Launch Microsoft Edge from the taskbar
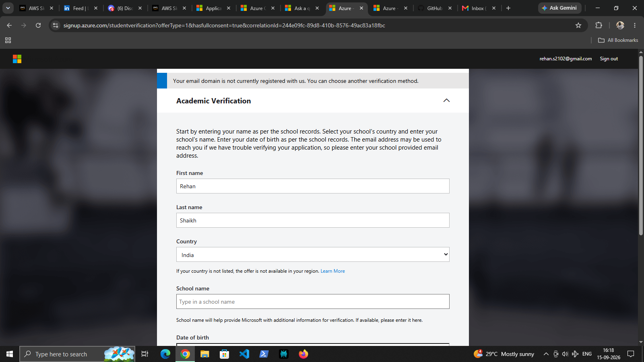 click(165, 354)
